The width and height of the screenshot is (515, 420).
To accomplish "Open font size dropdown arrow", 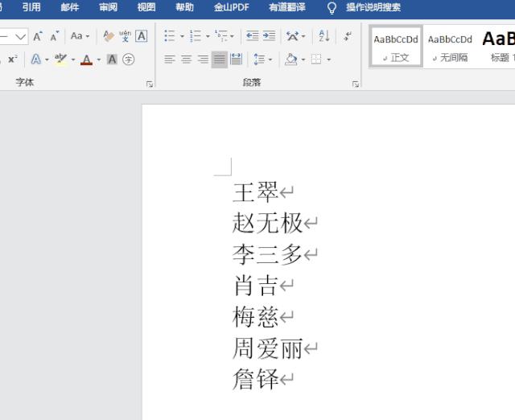I will [x=21, y=36].
